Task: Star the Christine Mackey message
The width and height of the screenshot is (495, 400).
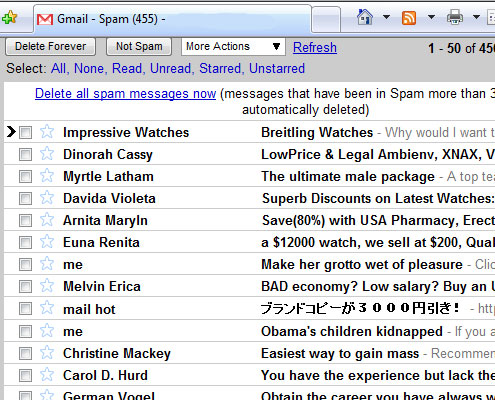Action: 47,352
